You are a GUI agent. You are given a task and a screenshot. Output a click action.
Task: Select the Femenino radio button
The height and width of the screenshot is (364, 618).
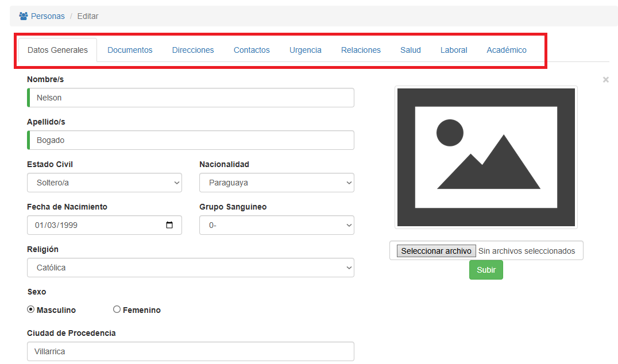click(x=117, y=309)
